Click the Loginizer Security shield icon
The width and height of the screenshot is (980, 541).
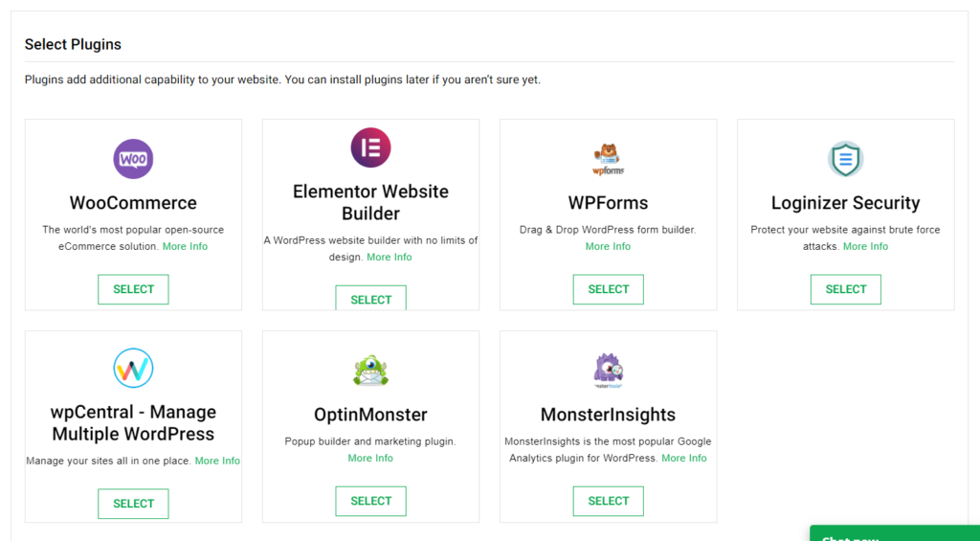point(846,159)
